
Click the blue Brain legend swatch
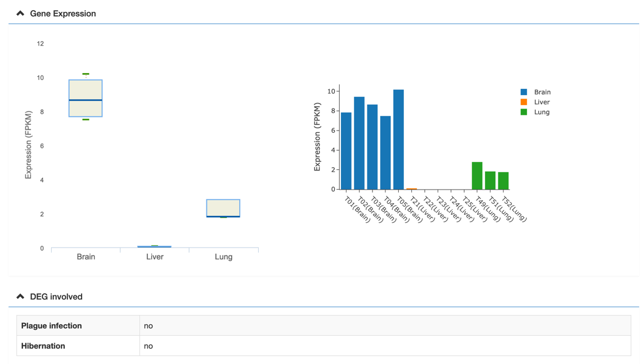pos(524,92)
